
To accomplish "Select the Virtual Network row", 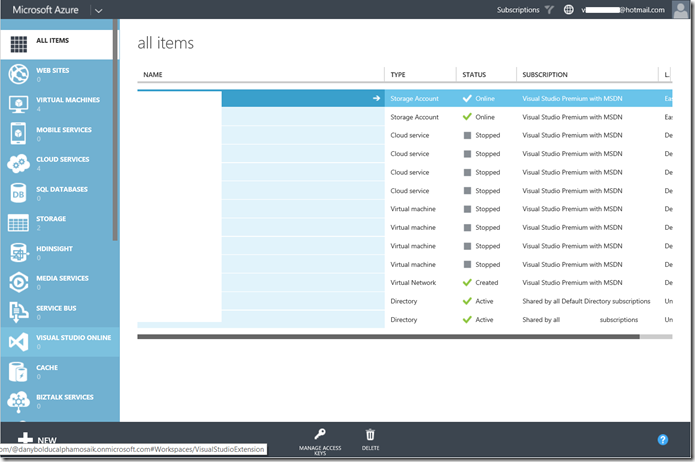I will click(x=405, y=282).
